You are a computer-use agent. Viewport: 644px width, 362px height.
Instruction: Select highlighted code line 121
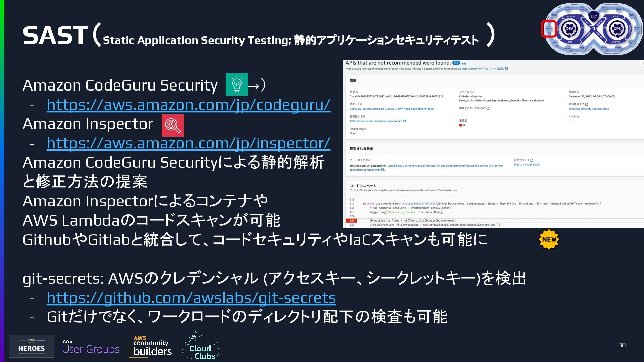pos(495,221)
